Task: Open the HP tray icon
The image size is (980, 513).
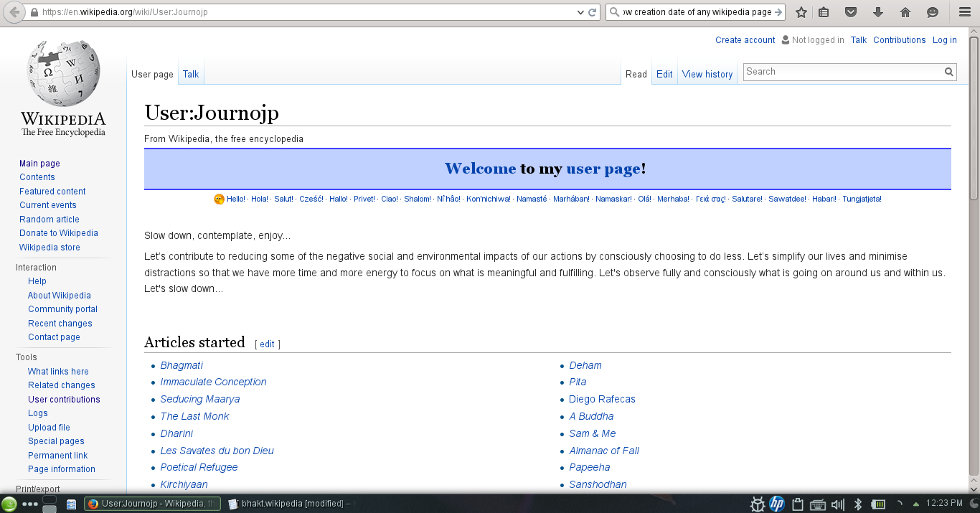Action: 777,504
